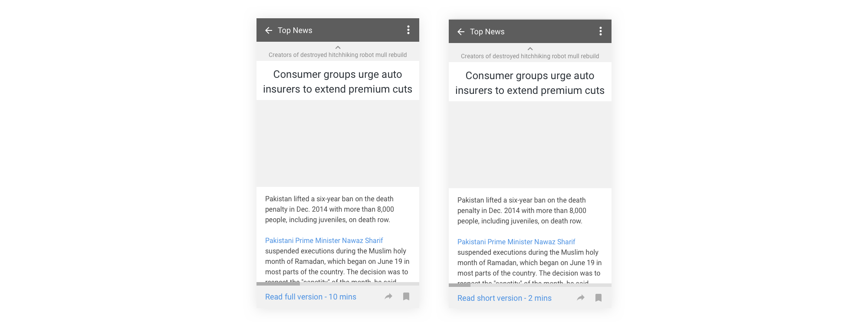Click paragraph 'Pakistan lifted a six-year ban' right

click(x=522, y=210)
